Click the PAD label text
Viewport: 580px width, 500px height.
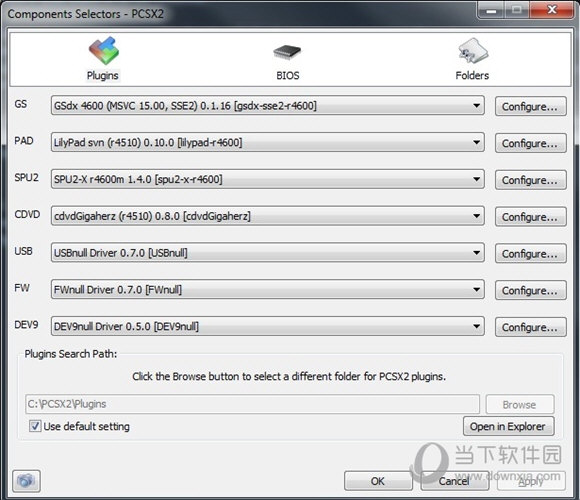pyautogui.click(x=24, y=141)
